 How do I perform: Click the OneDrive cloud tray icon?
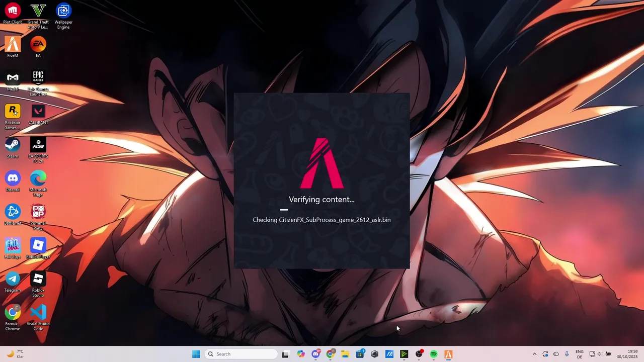556,354
